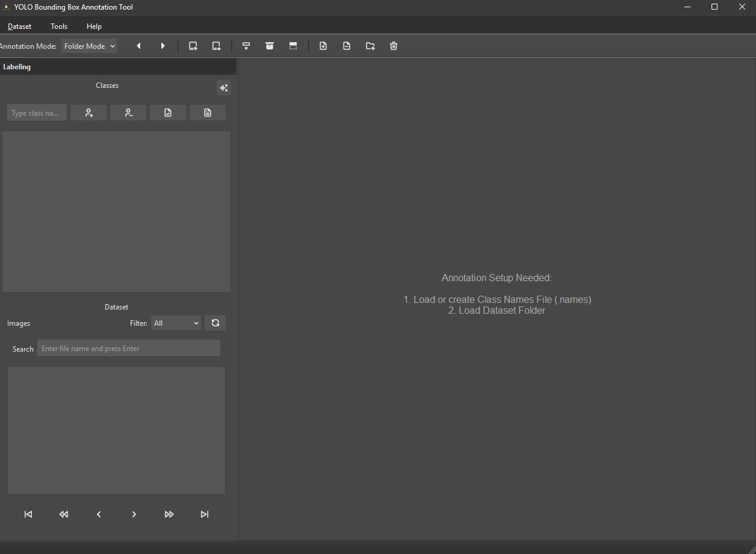Click the add class person-plus icon

(x=88, y=113)
